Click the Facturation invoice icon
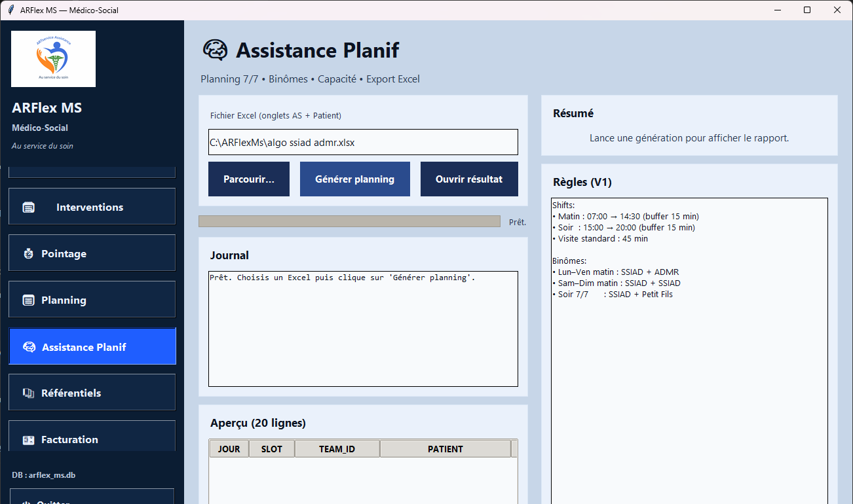The width and height of the screenshot is (853, 504). 29,439
